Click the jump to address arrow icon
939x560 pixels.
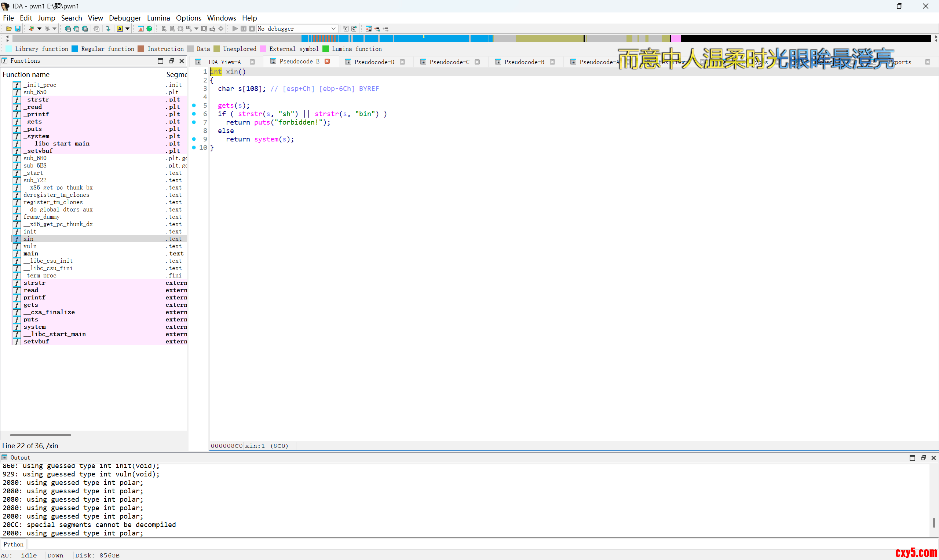(108, 29)
